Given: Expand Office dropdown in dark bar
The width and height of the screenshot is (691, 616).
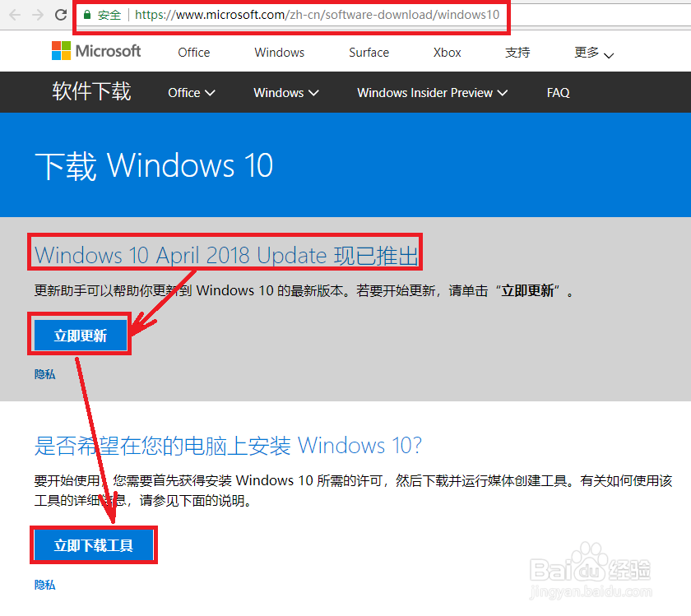Looking at the screenshot, I should tap(191, 93).
